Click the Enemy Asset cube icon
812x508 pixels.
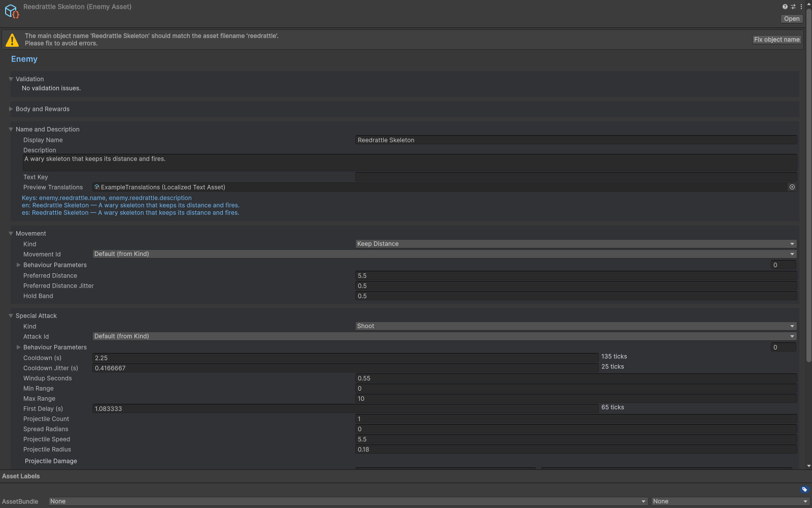[x=12, y=11]
